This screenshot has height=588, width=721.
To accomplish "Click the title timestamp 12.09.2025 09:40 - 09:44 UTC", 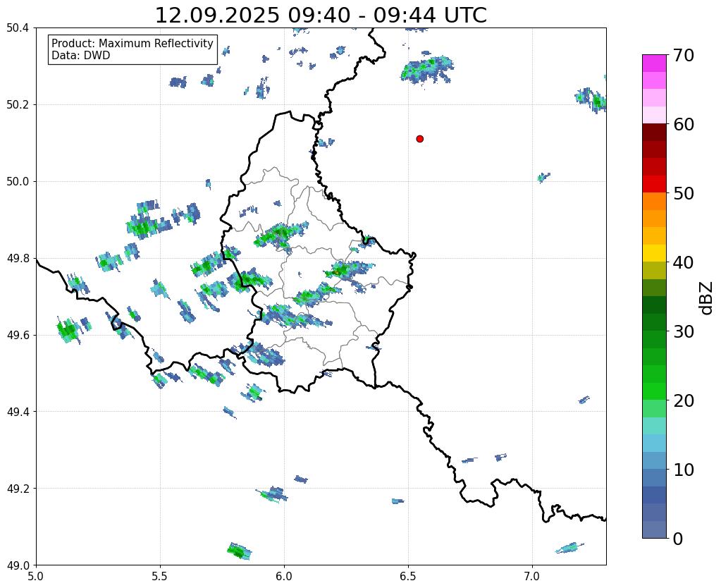I will point(321,16).
